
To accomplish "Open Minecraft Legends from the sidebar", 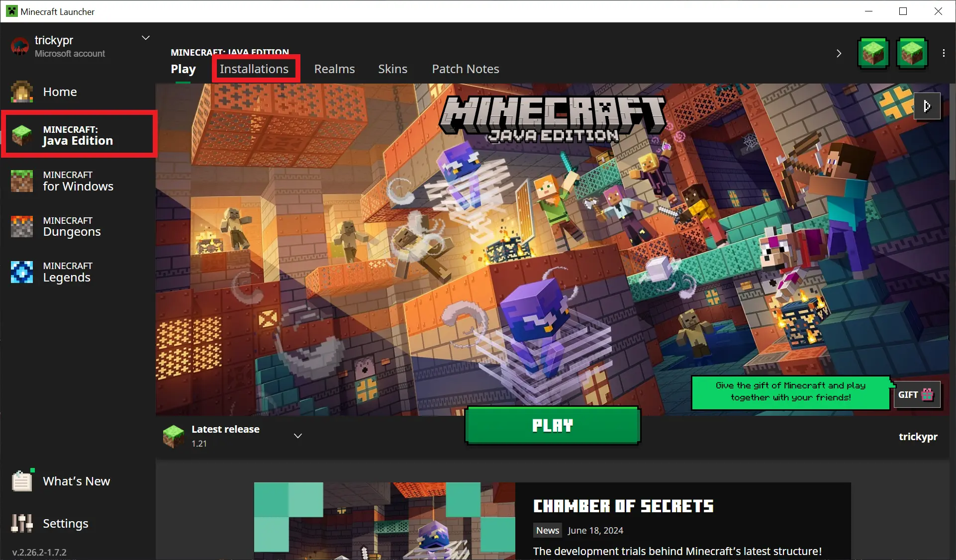I will coord(67,272).
